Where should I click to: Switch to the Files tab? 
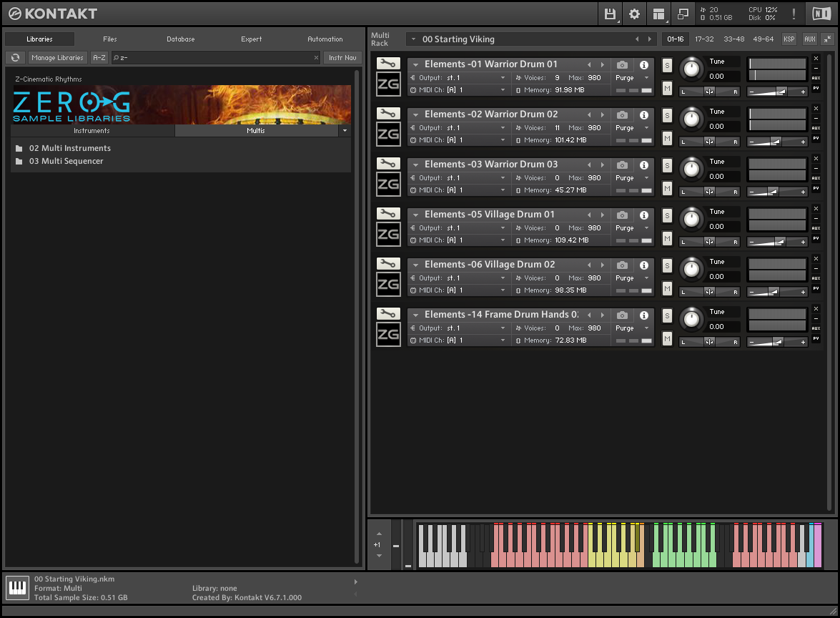109,39
